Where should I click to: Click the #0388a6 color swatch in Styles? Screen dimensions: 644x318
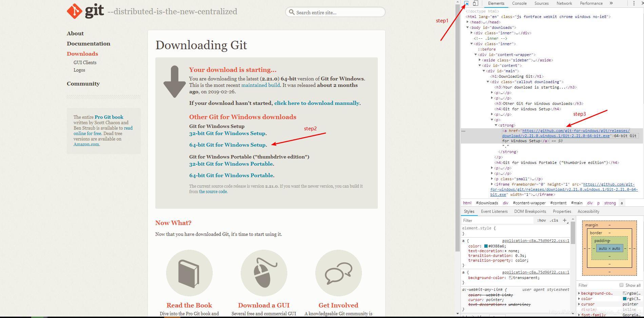pos(486,246)
